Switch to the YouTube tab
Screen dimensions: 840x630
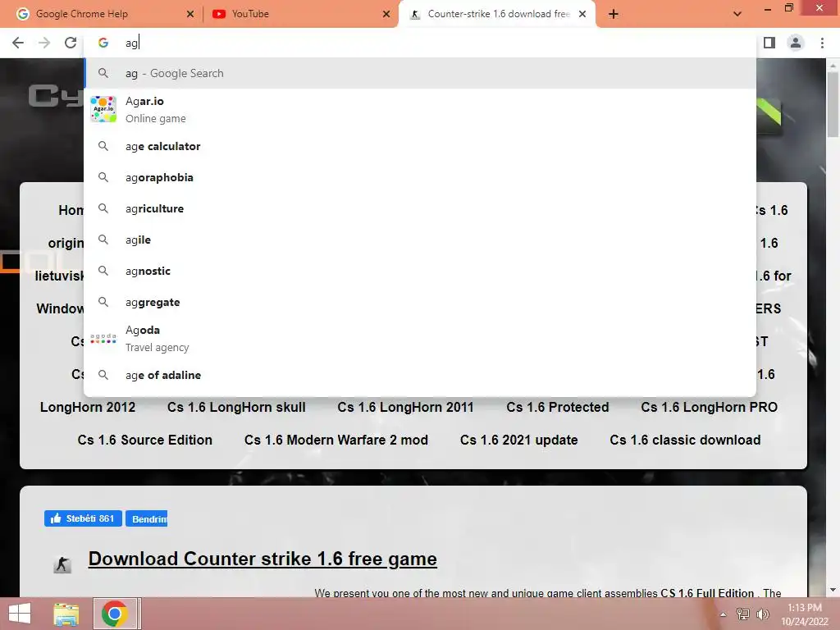click(x=300, y=15)
